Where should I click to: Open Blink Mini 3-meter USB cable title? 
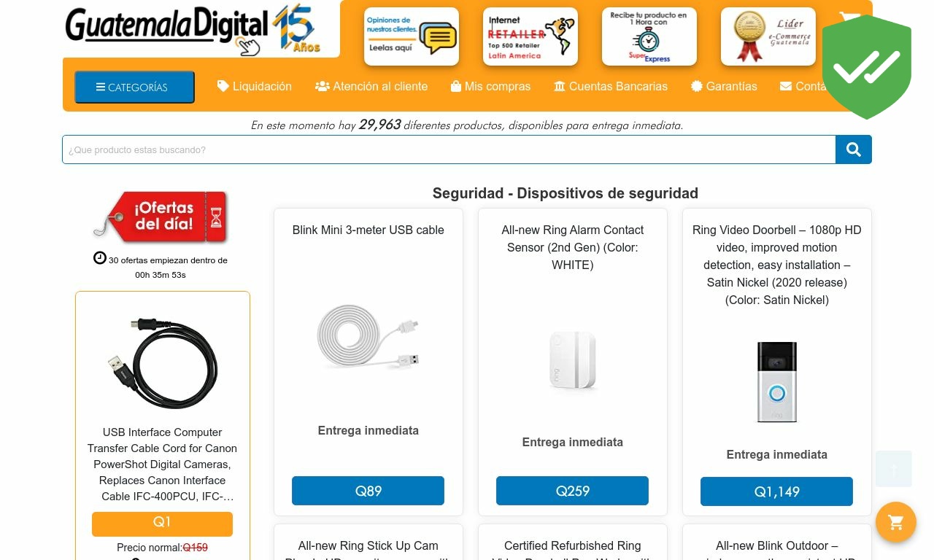pos(368,230)
